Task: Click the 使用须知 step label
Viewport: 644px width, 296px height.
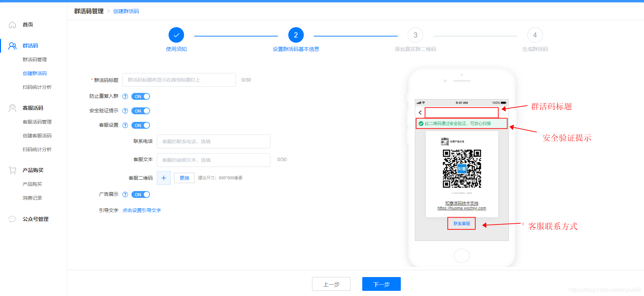Action: pos(176,49)
